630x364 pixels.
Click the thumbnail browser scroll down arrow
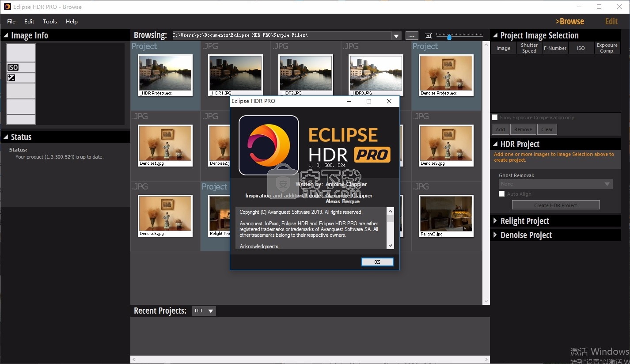click(486, 301)
